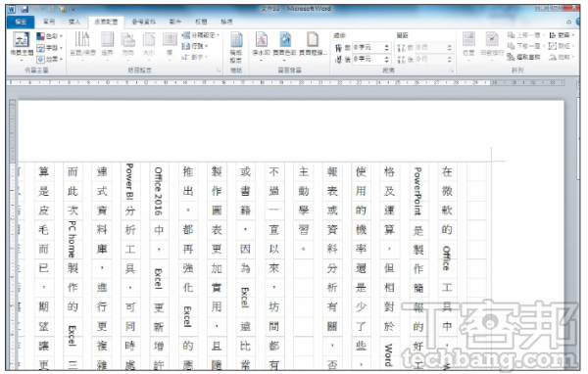Open the File (檔案) tab
588x374 pixels.
(21, 22)
